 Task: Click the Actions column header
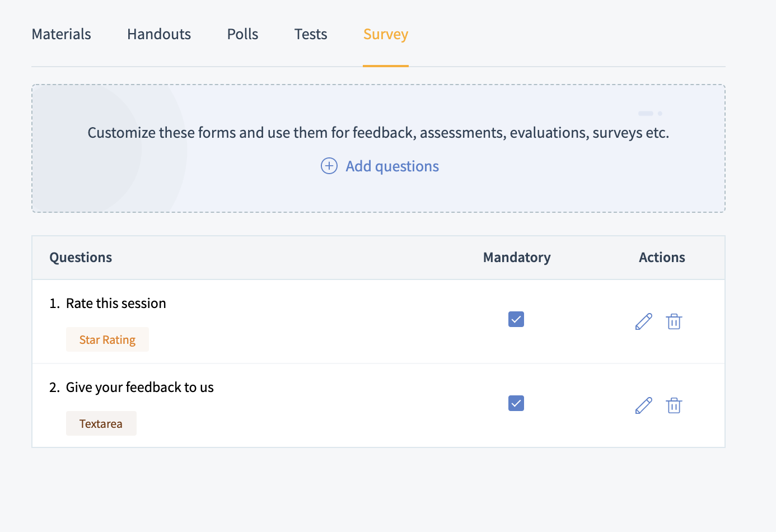coord(662,258)
